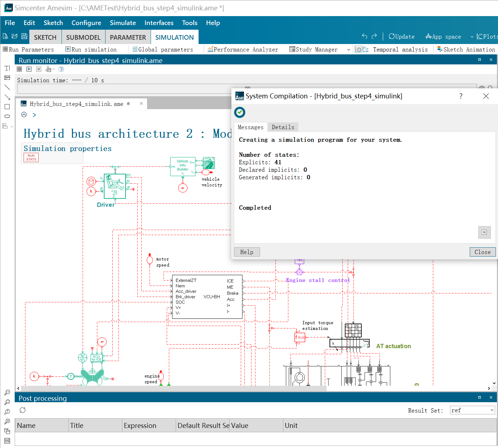498x448 pixels.
Task: Open Run monitor help via question mark icon
Action: click(61, 69)
